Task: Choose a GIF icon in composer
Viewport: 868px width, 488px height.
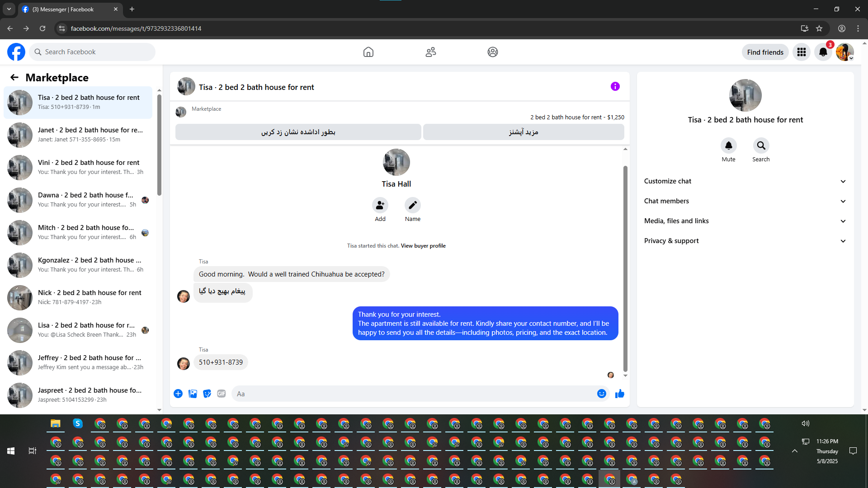Action: pos(222,394)
